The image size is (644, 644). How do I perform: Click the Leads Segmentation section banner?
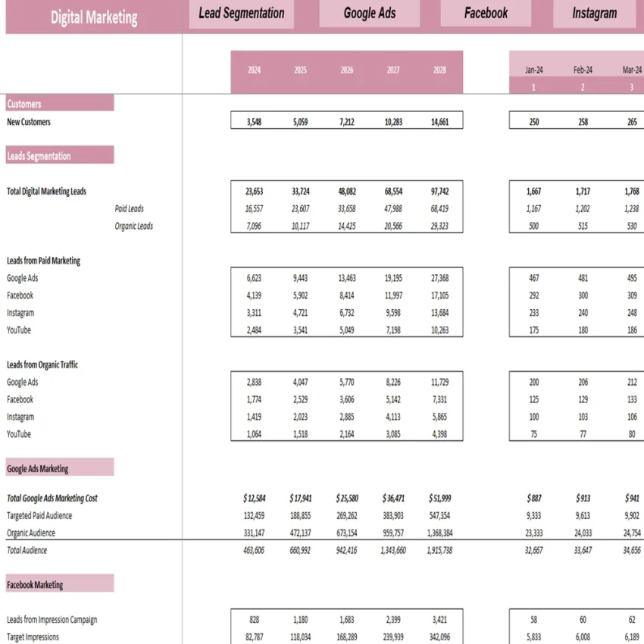(x=38, y=155)
